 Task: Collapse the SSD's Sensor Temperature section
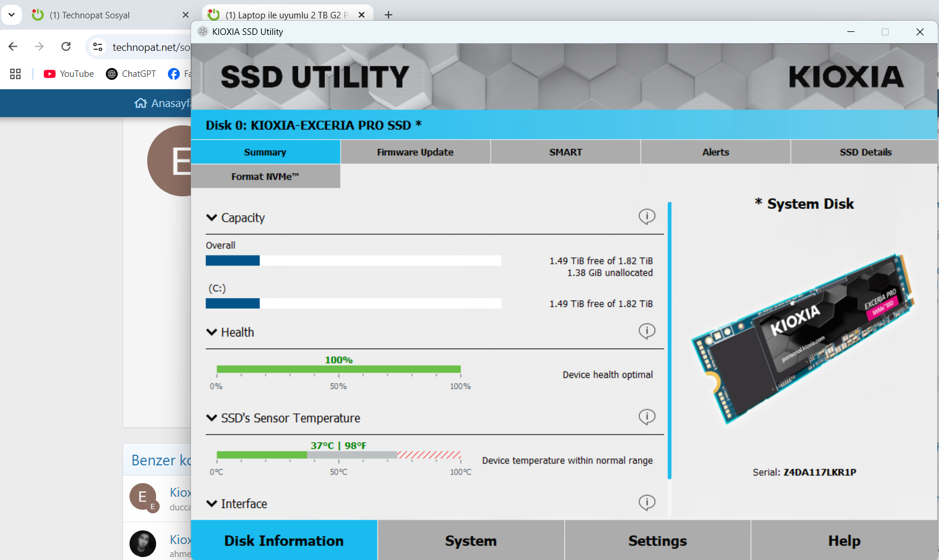[212, 418]
